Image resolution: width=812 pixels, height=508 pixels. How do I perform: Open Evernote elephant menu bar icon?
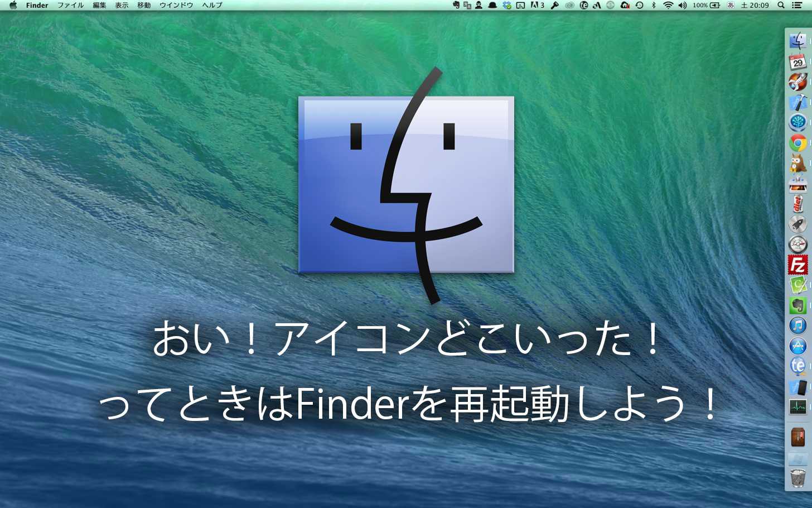coord(456,5)
